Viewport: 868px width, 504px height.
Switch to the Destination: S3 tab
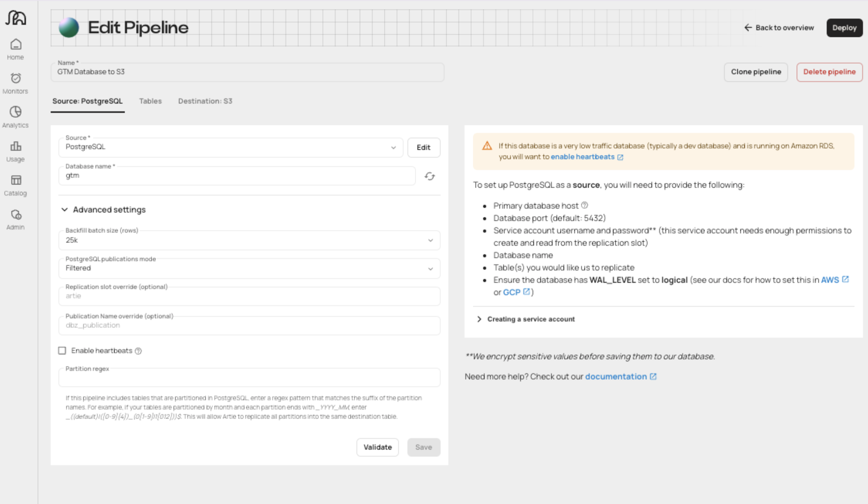pos(205,101)
